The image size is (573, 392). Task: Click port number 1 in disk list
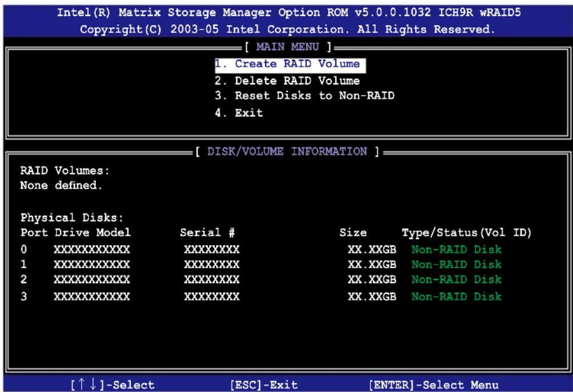pyautogui.click(x=24, y=265)
